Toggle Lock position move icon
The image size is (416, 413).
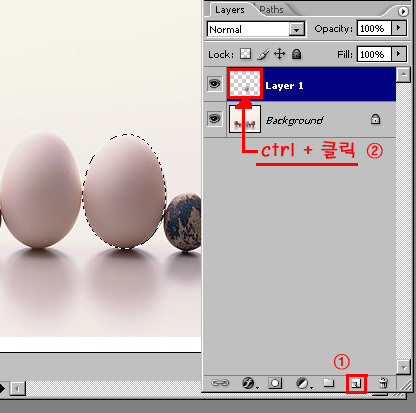pyautogui.click(x=280, y=54)
